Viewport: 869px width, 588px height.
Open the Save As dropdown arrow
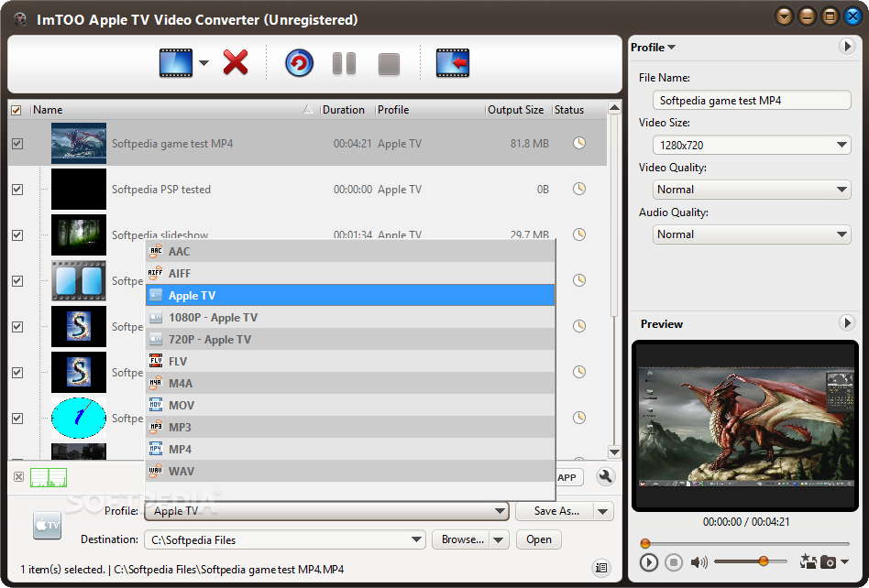[603, 511]
